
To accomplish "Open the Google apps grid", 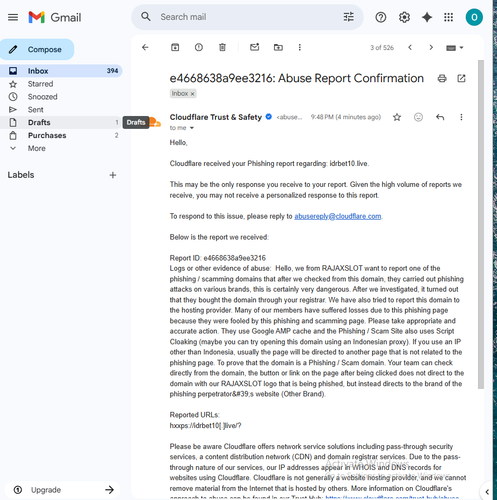I will 449,17.
